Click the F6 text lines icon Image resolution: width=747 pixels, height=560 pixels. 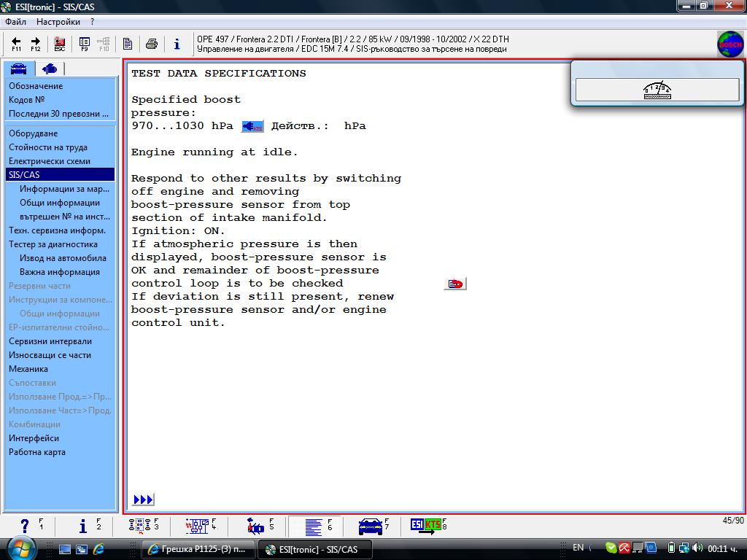pos(315,526)
